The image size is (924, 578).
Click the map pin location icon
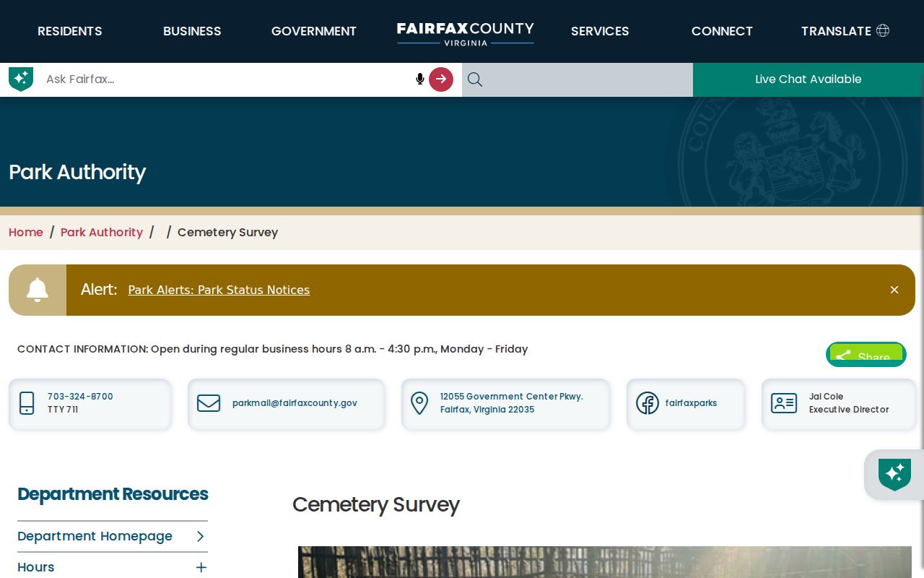(419, 403)
